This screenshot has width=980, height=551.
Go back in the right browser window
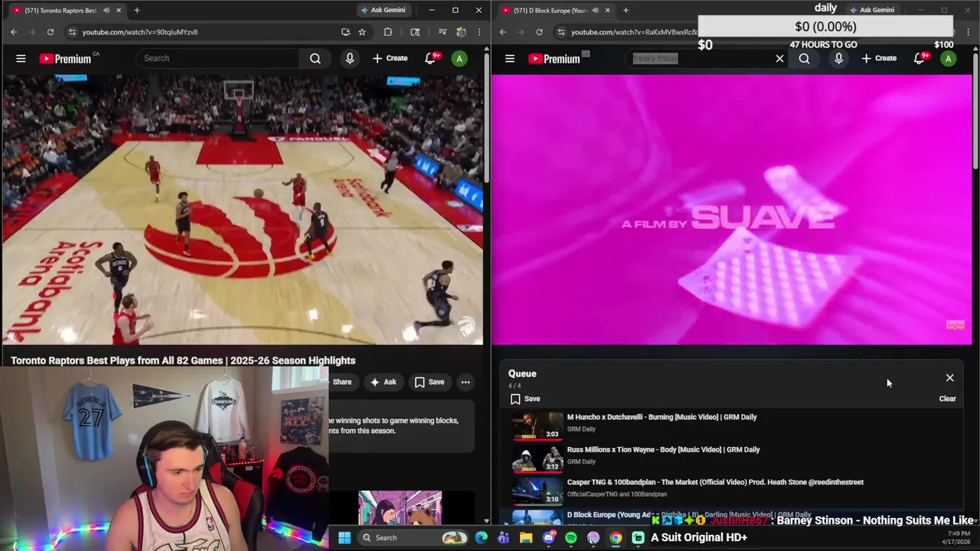pos(503,32)
